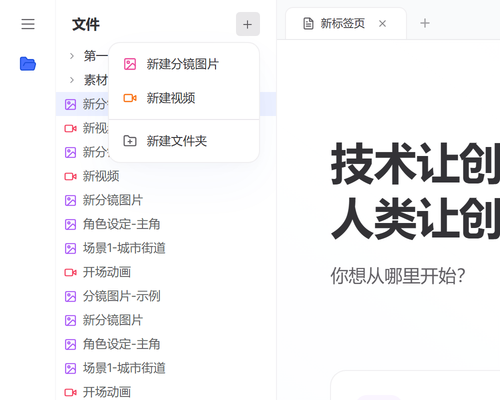Switch to the 新标签页 tab
500x400 pixels.
click(346, 24)
